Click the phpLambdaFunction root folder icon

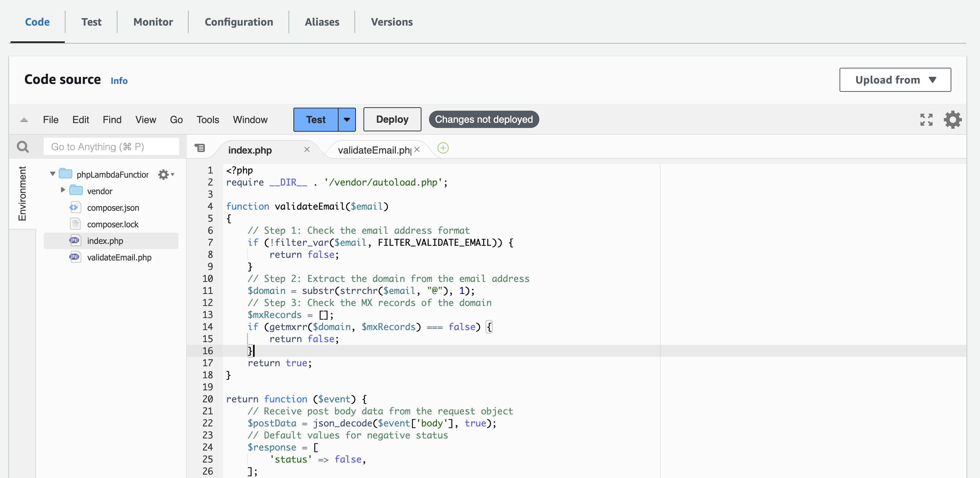pos(66,174)
